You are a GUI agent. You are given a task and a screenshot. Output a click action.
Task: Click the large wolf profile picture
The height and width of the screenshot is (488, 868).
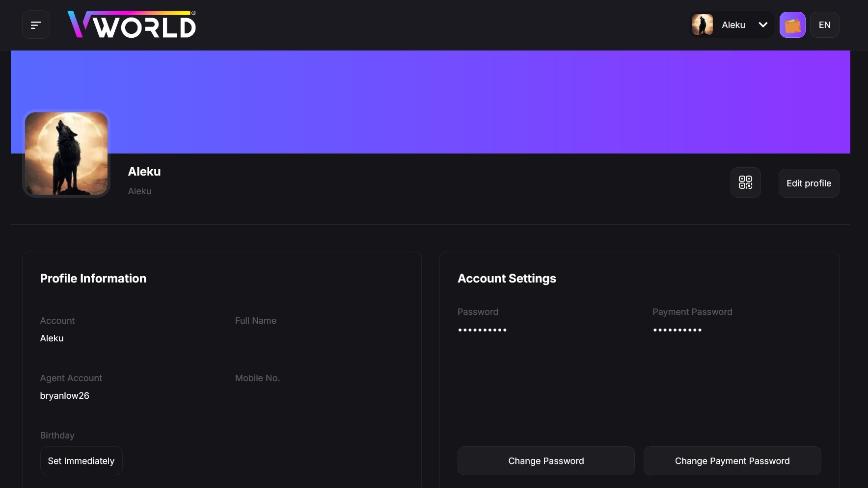[66, 154]
